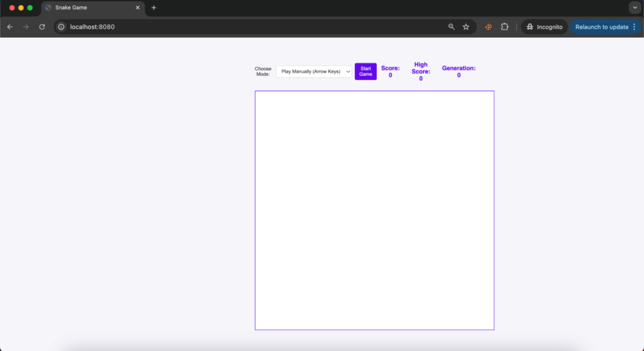The height and width of the screenshot is (351, 644).
Task: Open the site information icon beside localhost:8080
Action: (60, 27)
